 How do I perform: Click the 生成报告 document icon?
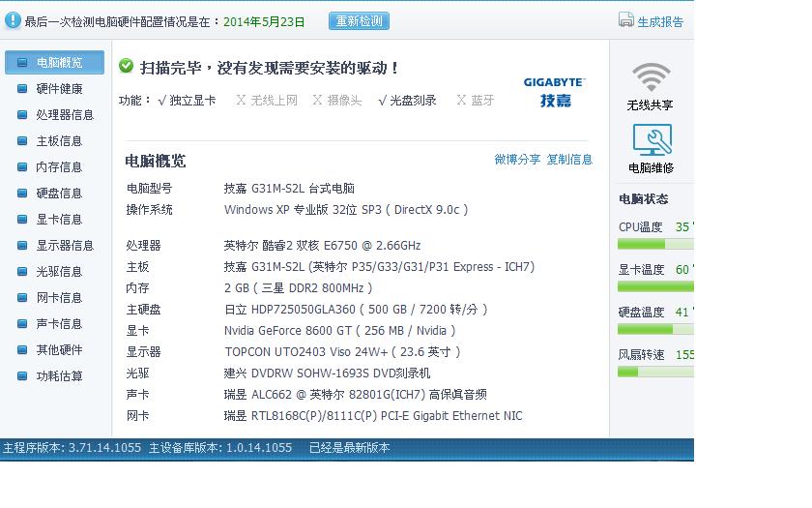[x=626, y=19]
